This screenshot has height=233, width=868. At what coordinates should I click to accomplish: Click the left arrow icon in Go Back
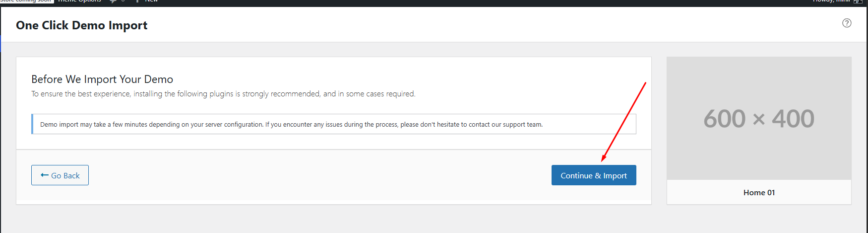pos(45,175)
